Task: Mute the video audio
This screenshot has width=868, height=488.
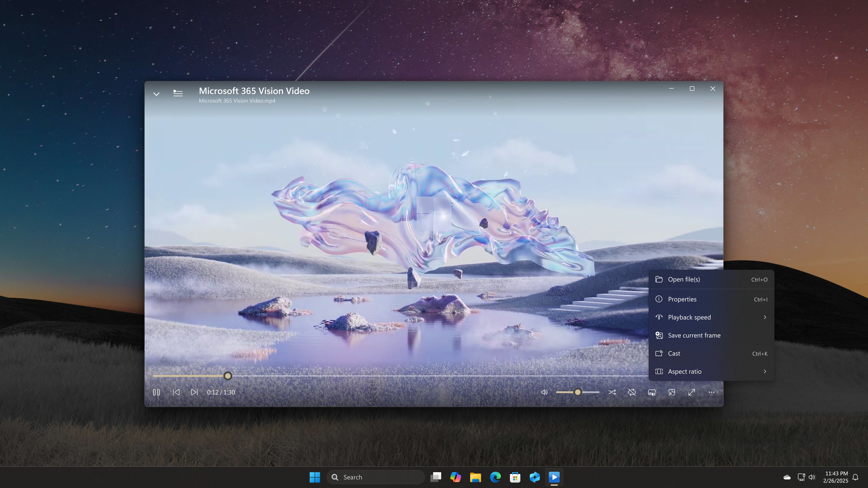Action: point(545,392)
